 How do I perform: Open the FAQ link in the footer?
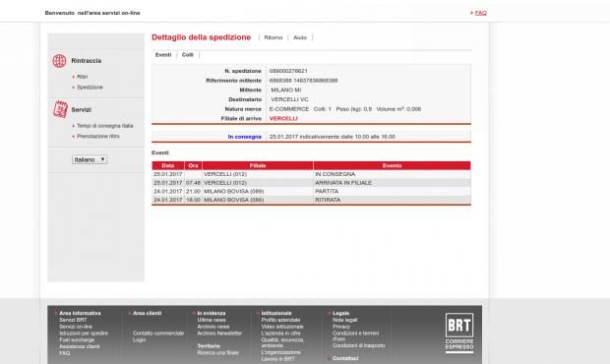coord(65,353)
